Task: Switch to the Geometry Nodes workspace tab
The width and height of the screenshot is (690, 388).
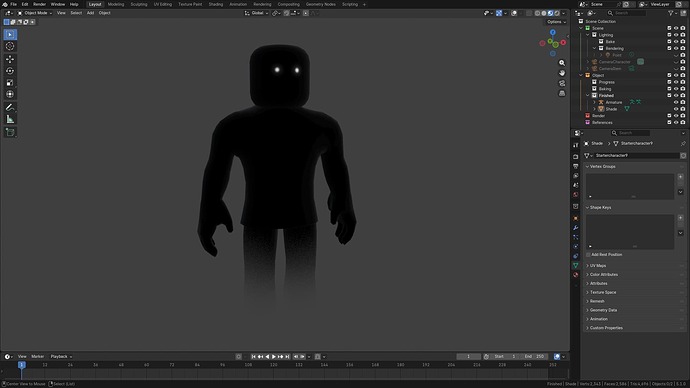Action: coord(320,4)
